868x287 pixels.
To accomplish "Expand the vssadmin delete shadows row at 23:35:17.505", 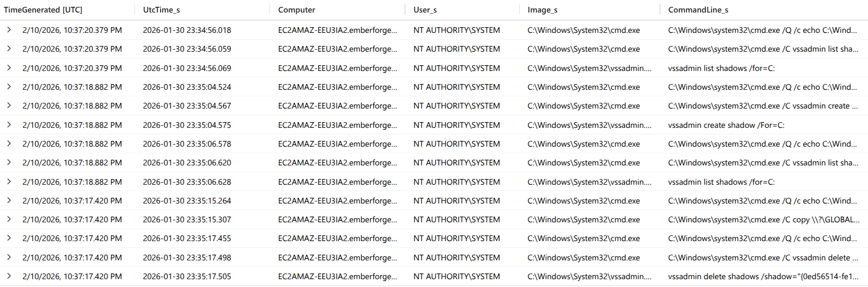I will click(9, 276).
